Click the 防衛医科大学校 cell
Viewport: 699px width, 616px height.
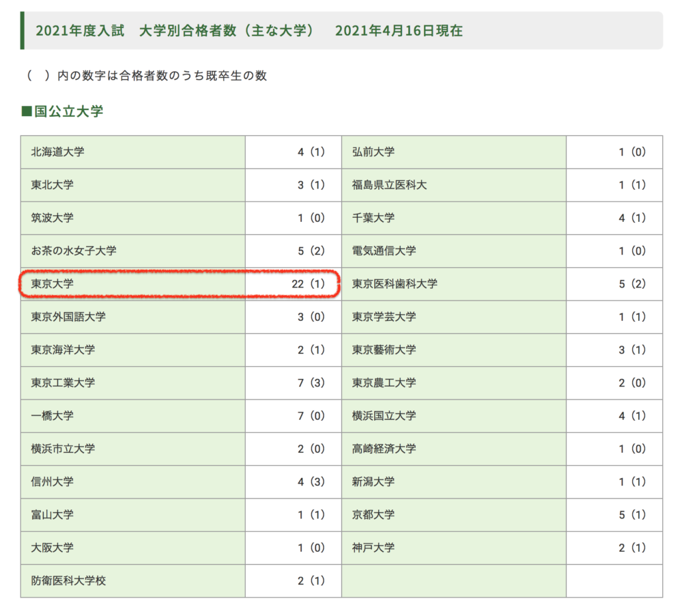click(x=133, y=581)
